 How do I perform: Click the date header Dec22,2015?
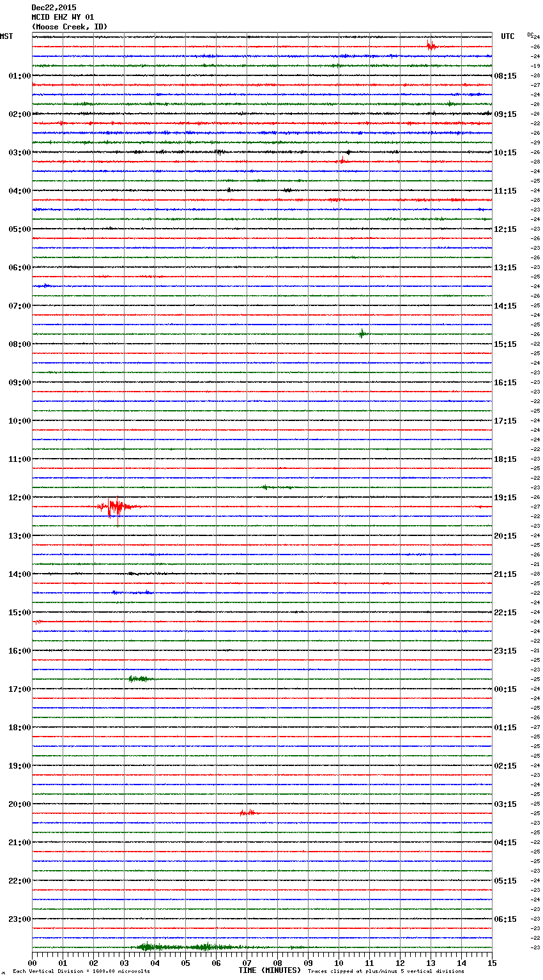(x=54, y=8)
